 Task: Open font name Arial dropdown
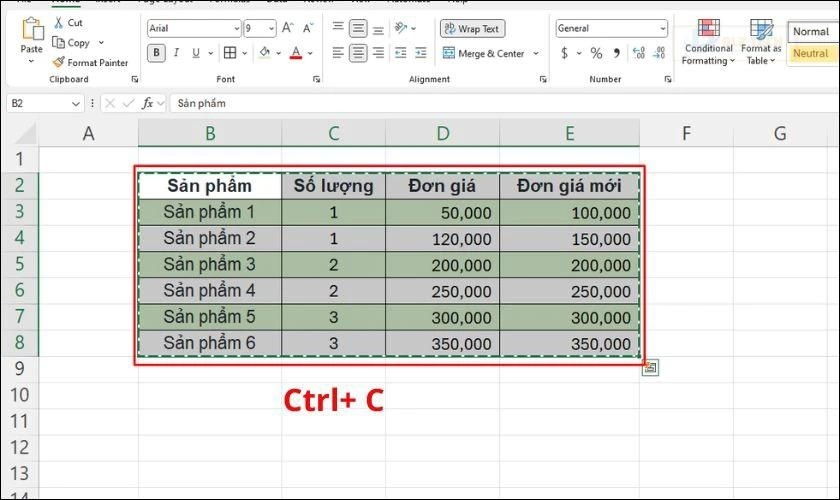click(x=236, y=28)
